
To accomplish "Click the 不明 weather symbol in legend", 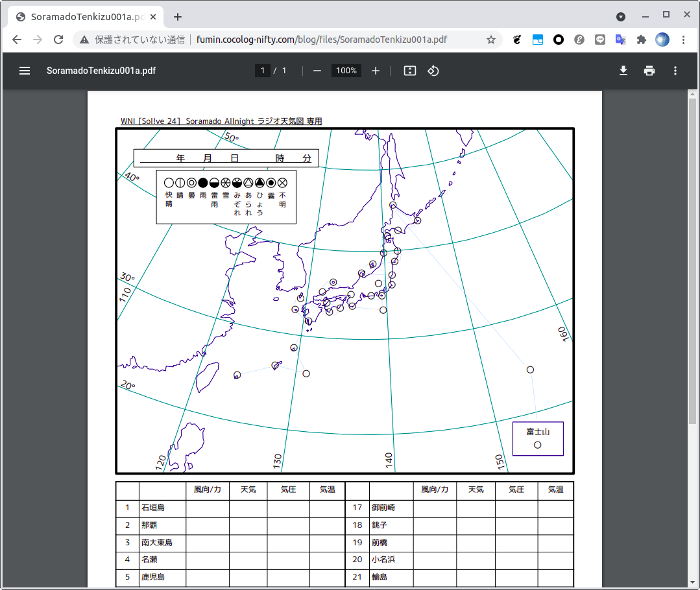I will [x=282, y=183].
